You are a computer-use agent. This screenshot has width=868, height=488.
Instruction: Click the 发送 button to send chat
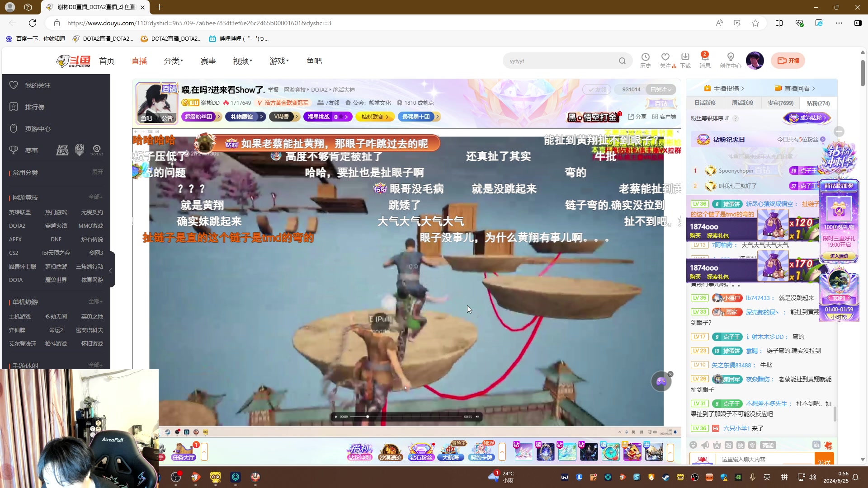825,459
